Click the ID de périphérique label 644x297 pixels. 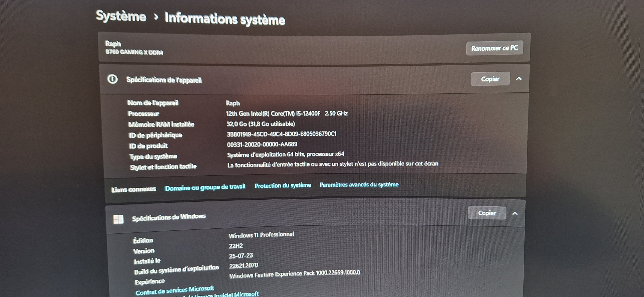(155, 135)
